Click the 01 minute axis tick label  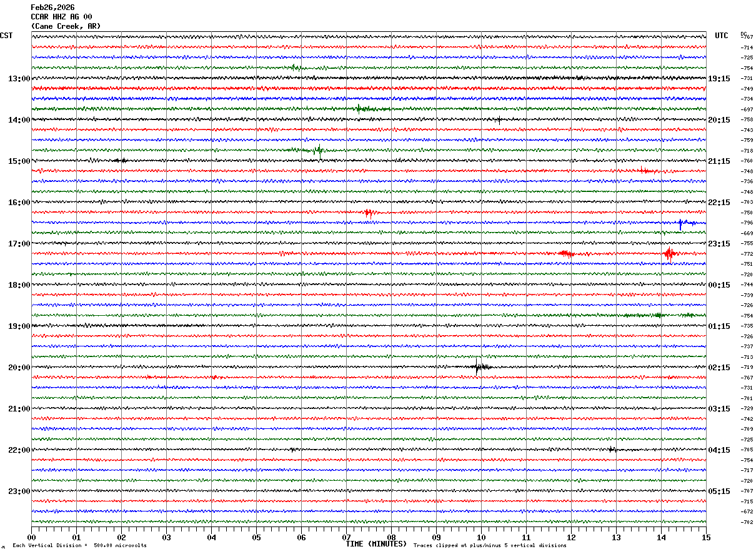(76, 537)
